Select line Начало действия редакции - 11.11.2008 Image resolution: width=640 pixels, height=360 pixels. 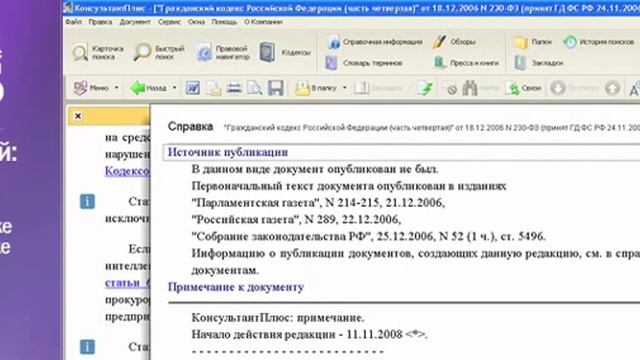(309, 334)
